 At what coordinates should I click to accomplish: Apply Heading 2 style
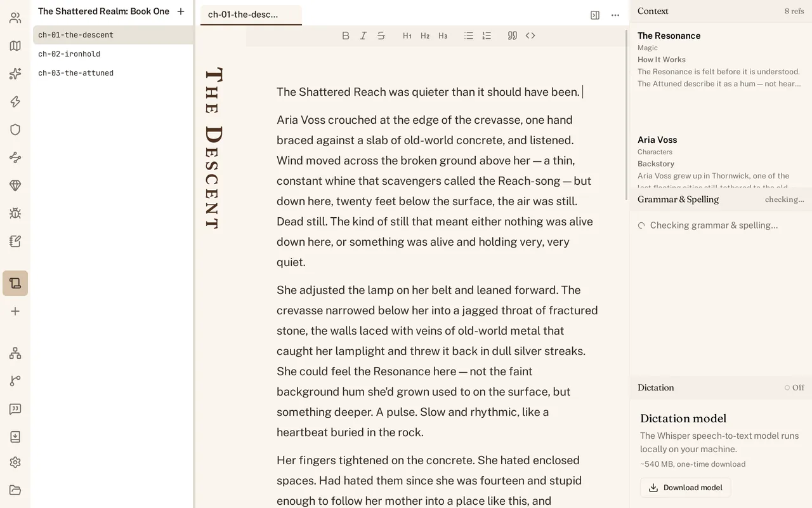coord(425,36)
